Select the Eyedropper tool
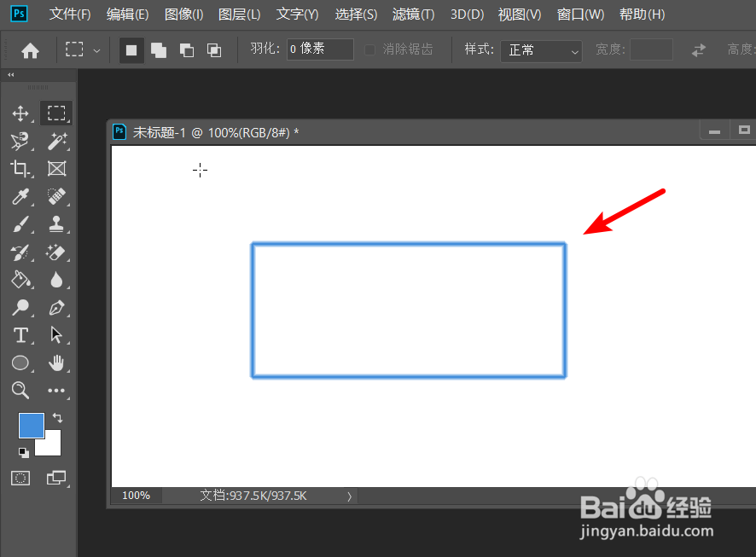 pos(20,196)
